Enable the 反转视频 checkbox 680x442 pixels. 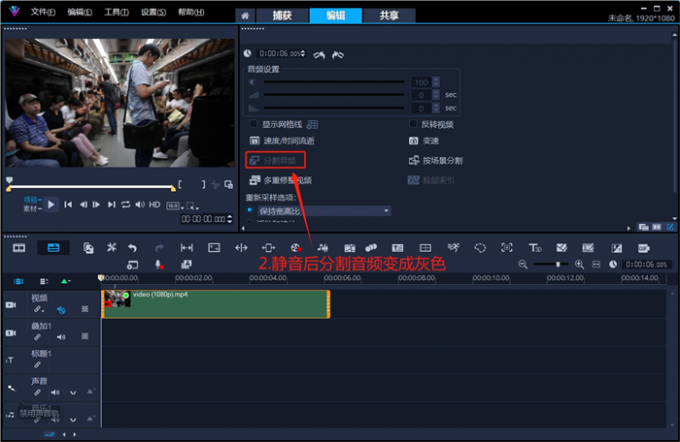413,124
